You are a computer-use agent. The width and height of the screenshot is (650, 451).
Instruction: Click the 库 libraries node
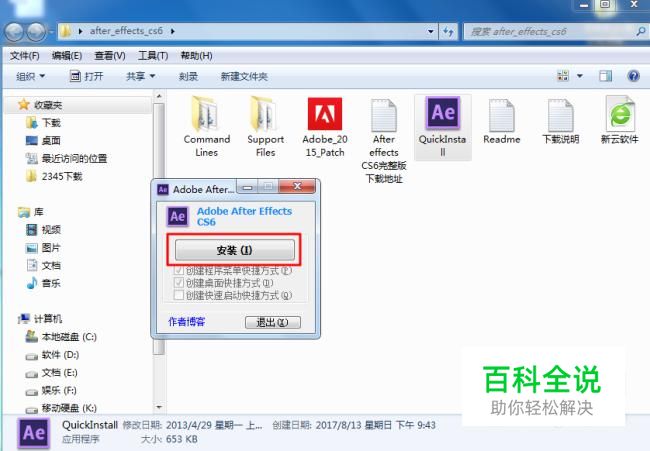(x=31, y=212)
